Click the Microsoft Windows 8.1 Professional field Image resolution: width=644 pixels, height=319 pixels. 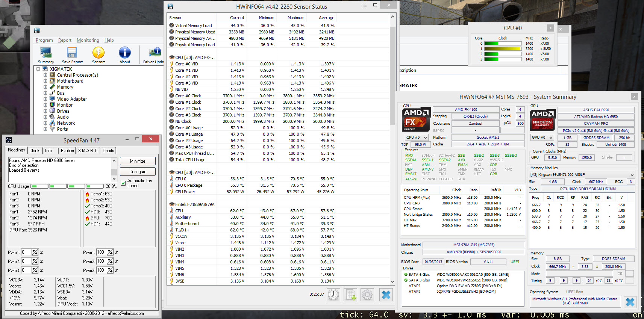tap(575, 301)
